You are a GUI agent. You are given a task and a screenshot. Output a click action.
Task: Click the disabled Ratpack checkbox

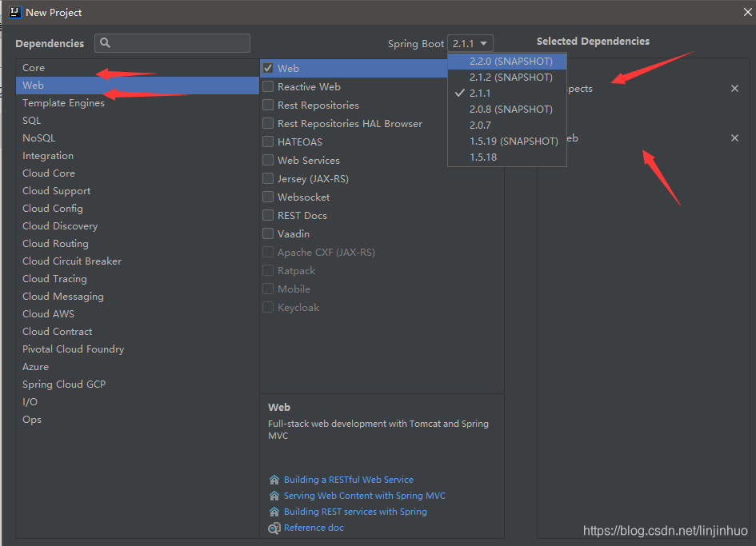pos(268,270)
